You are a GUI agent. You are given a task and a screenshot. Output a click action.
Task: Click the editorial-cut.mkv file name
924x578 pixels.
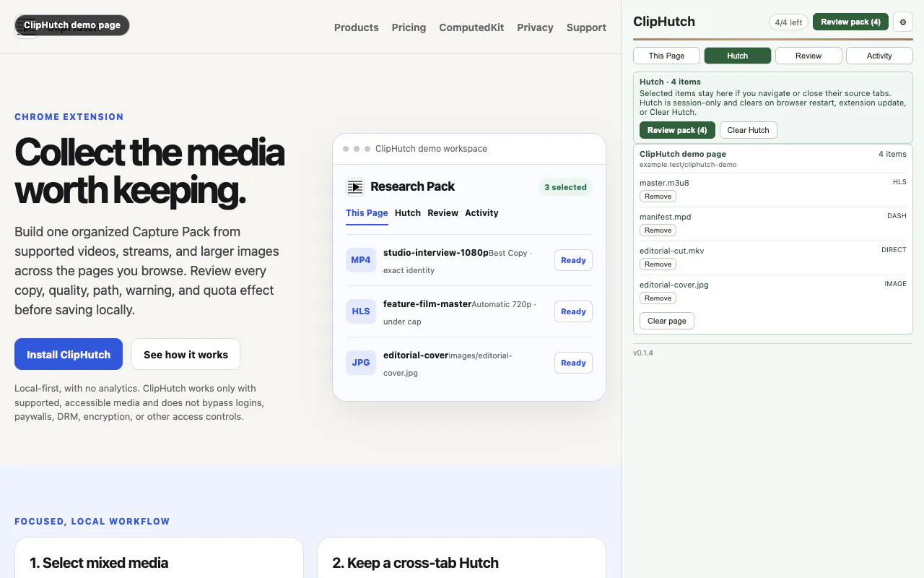click(x=671, y=251)
